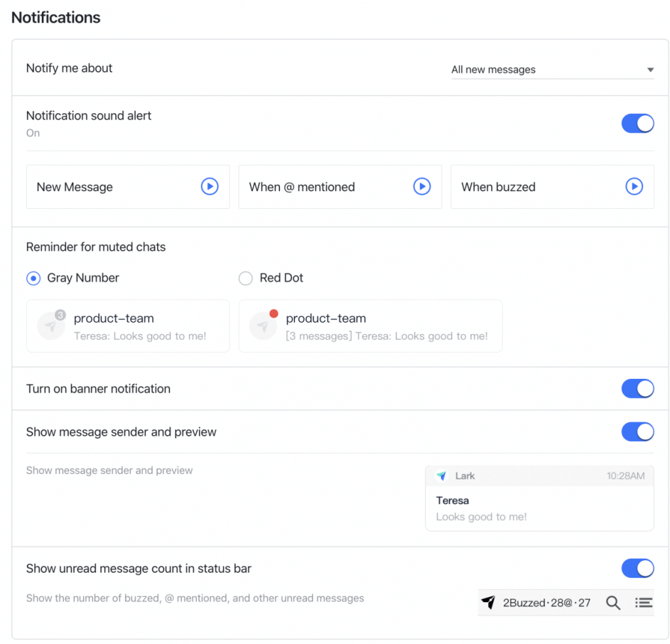Screen dimensions: 670x644
Task: Disable the banner notification switch
Action: pos(637,389)
